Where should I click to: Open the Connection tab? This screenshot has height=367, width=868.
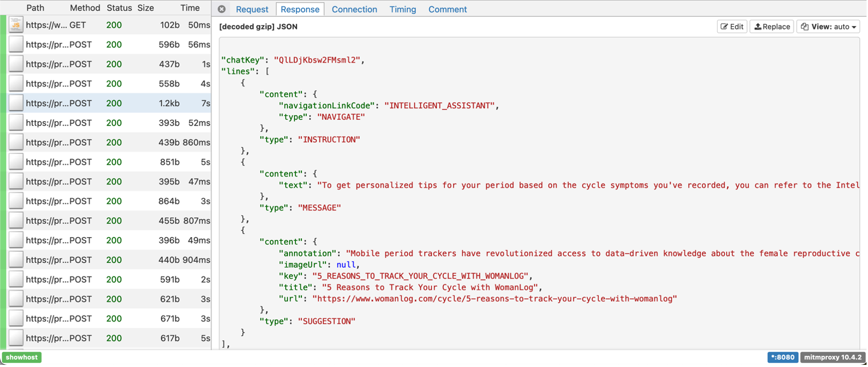[354, 9]
